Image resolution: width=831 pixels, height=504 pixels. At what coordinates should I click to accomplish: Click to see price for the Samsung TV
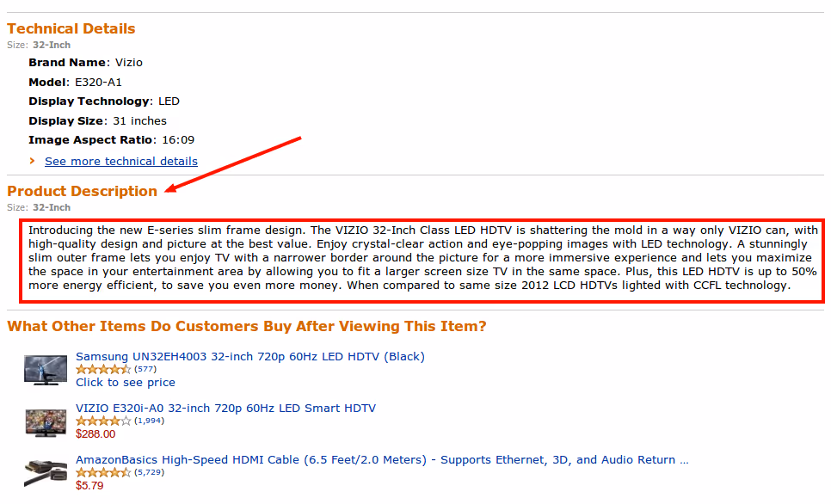tap(125, 382)
